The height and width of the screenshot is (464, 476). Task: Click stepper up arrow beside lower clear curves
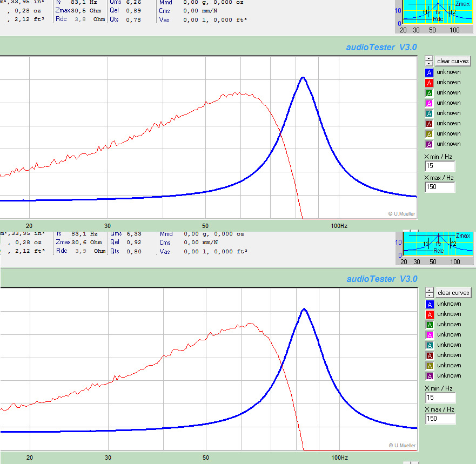point(429,291)
